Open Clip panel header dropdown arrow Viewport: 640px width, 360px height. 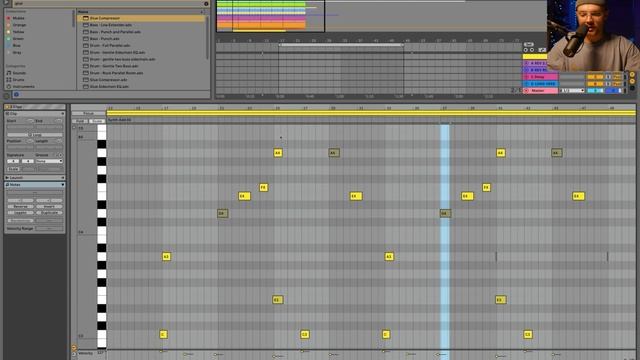(x=62, y=113)
